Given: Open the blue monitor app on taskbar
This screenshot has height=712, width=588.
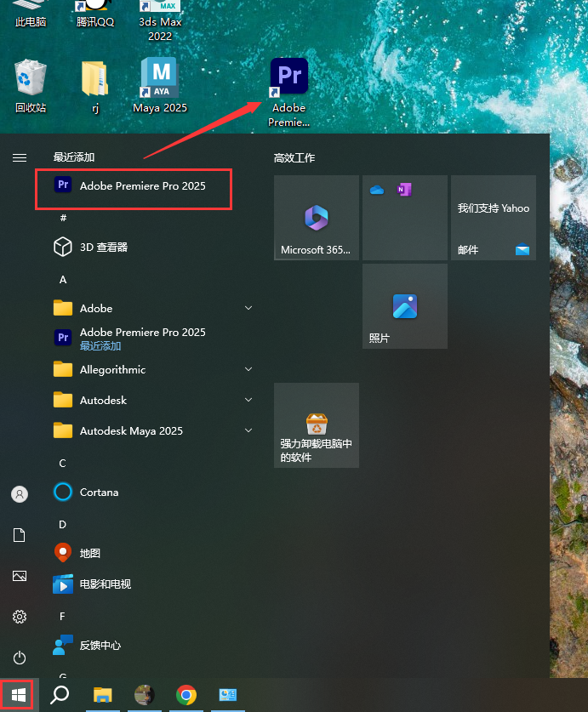Looking at the screenshot, I should [x=228, y=695].
